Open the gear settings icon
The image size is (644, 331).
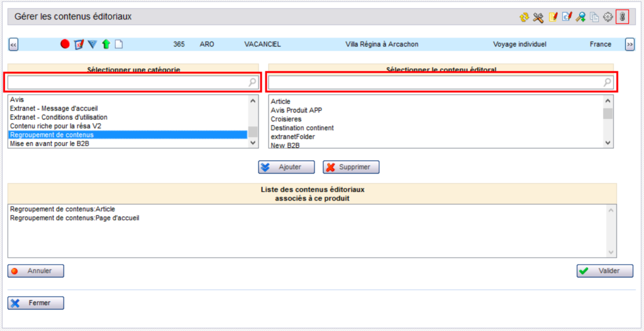pos(608,18)
